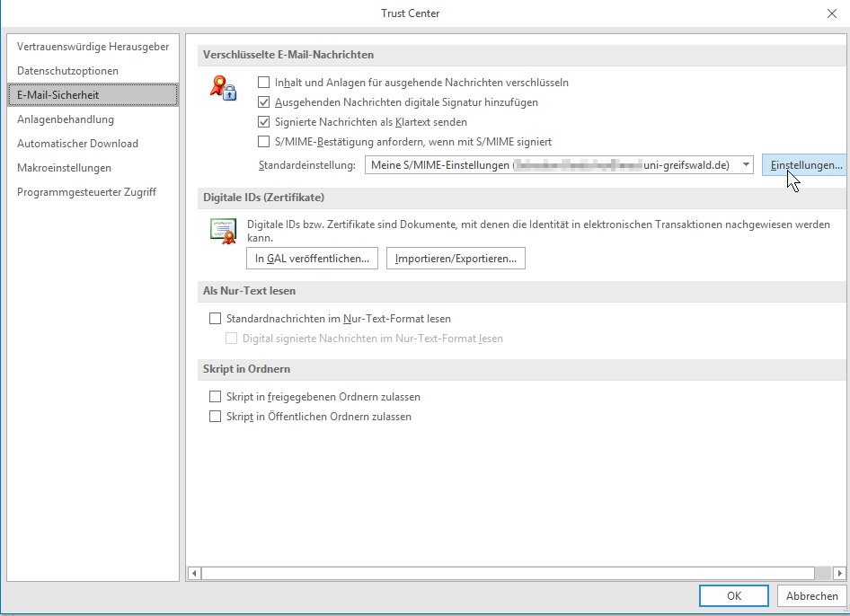
Task: Toggle 'Signierte Nachrichten als Klartext senden'
Action: click(264, 122)
